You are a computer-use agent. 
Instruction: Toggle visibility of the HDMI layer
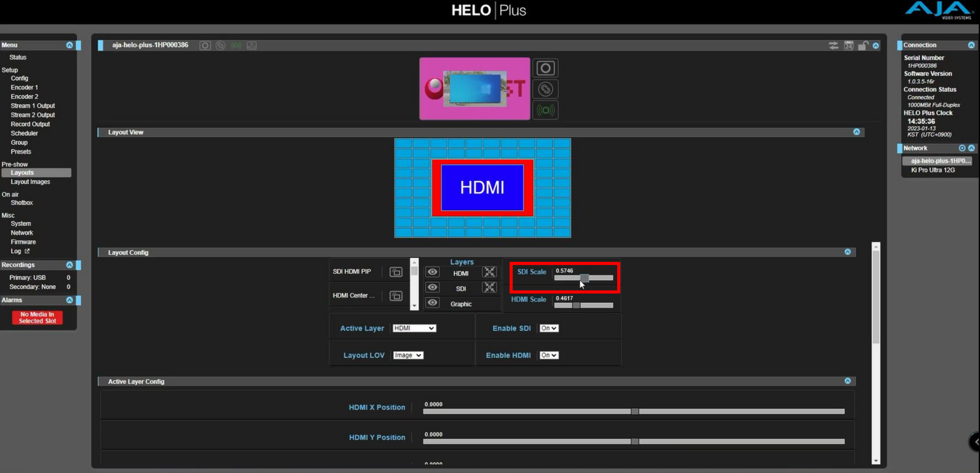coord(432,272)
